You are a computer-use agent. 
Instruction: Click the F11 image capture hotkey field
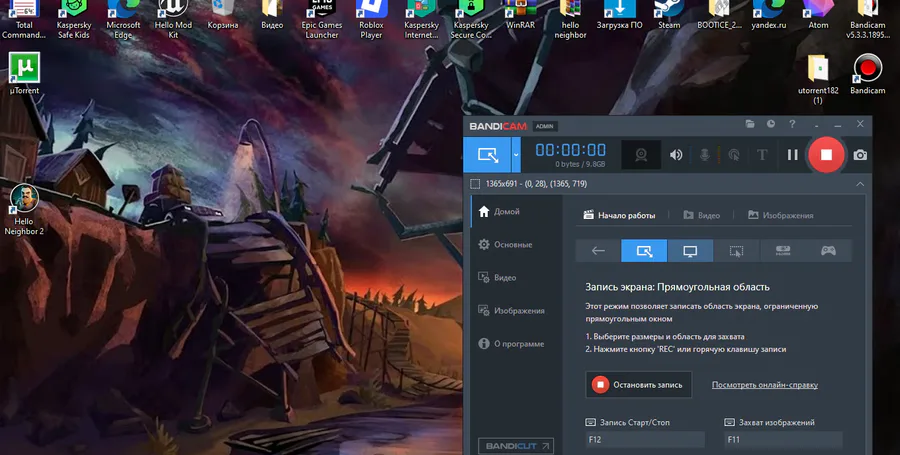click(783, 440)
